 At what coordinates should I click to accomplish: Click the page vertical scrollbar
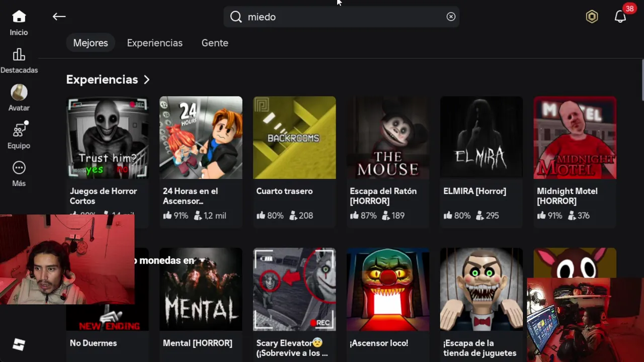tap(642, 80)
